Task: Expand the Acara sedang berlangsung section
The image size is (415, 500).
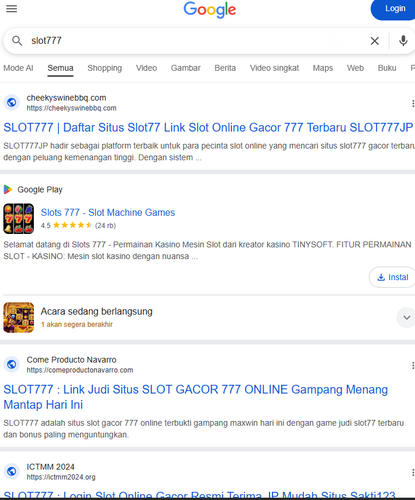Action: [x=406, y=318]
